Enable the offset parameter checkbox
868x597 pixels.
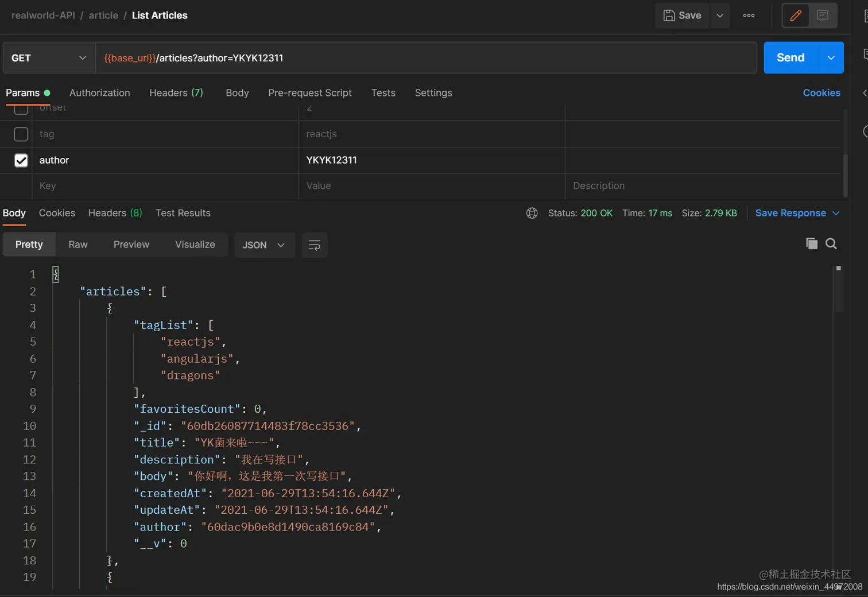point(21,109)
